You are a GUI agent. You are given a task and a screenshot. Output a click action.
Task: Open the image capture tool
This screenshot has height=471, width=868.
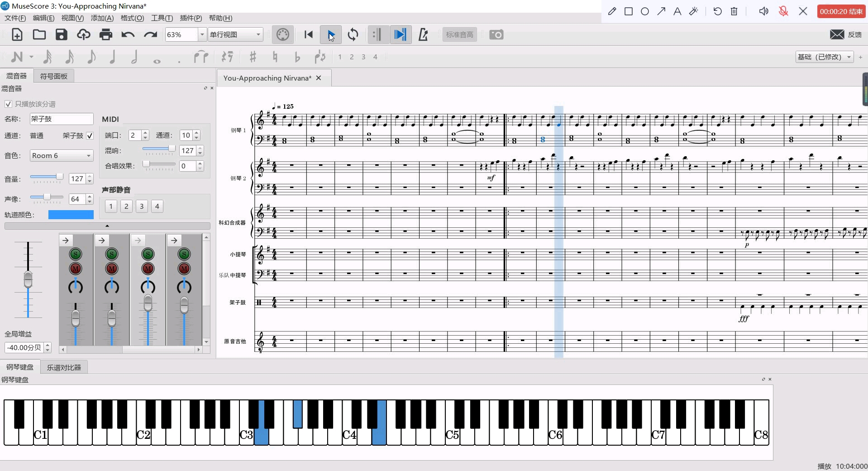tap(496, 34)
